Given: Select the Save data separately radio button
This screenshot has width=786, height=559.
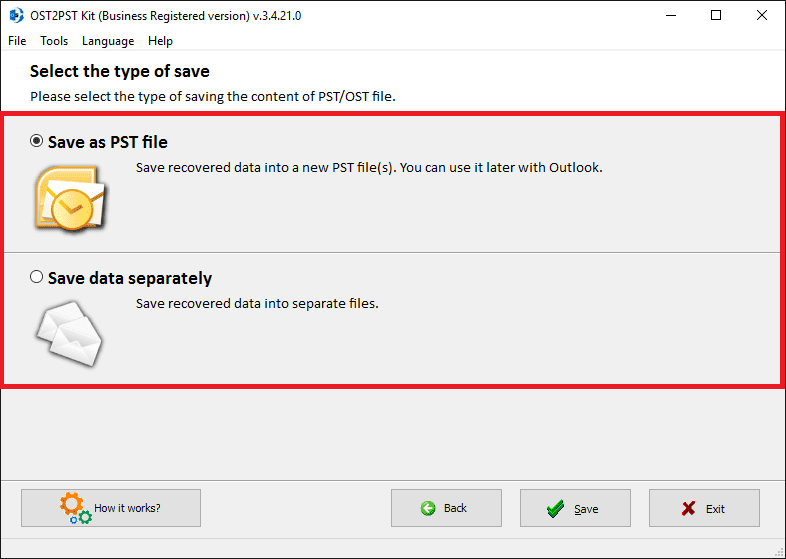Looking at the screenshot, I should click(x=36, y=277).
